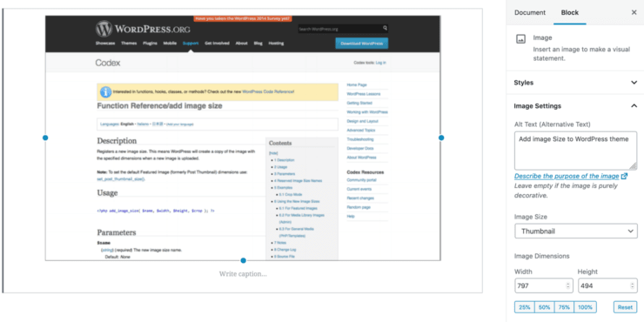Click the Image Settings heading
The width and height of the screenshot is (644, 322).
(x=537, y=106)
